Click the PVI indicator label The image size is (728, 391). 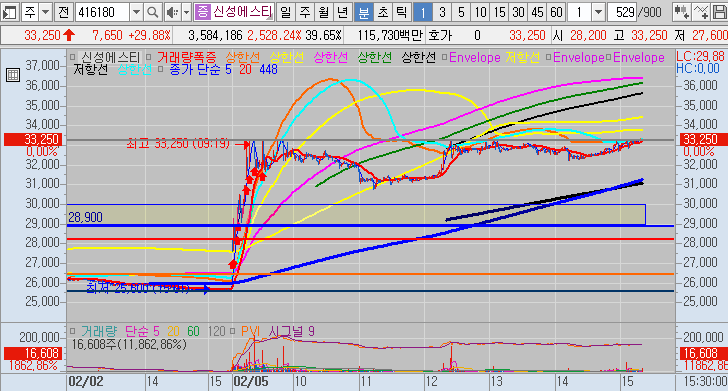[250, 331]
